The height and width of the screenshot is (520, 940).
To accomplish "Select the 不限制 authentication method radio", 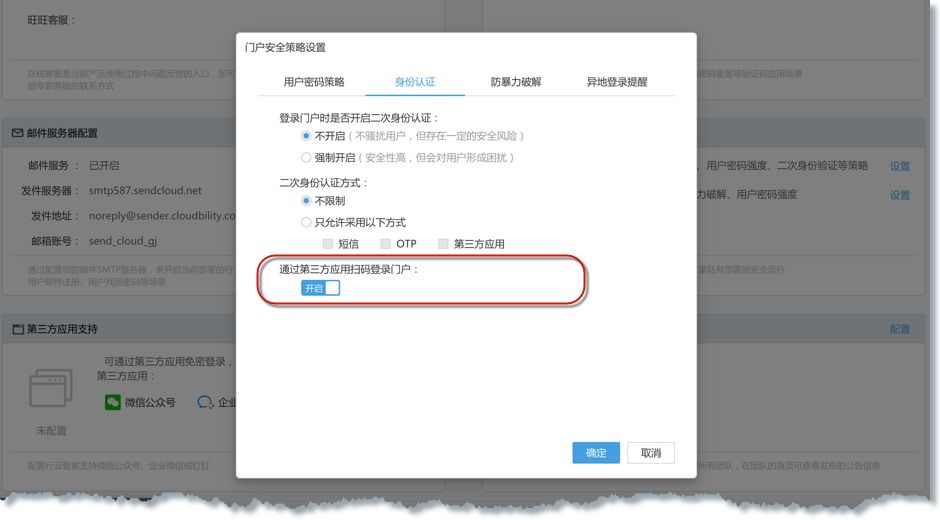I will pos(306,201).
